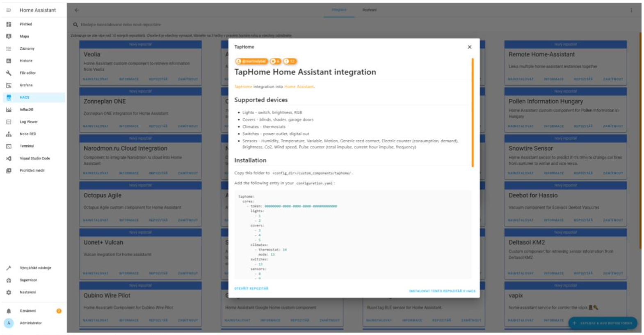Collapse the sidebar with hamburger menu icon
The image size is (644, 335).
click(9, 10)
